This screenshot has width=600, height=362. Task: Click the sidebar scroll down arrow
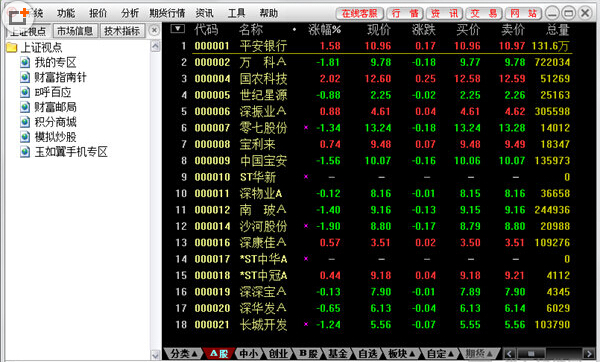[155, 355]
